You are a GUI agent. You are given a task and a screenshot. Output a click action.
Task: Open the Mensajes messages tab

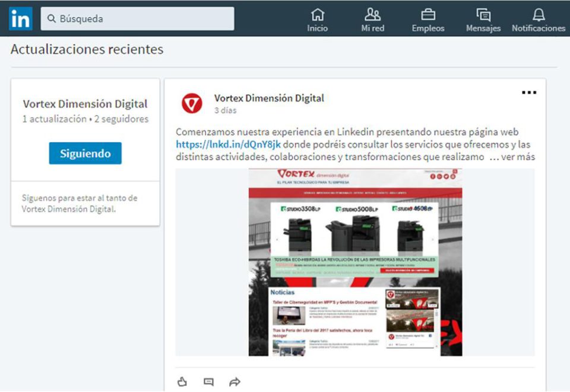pyautogui.click(x=483, y=20)
